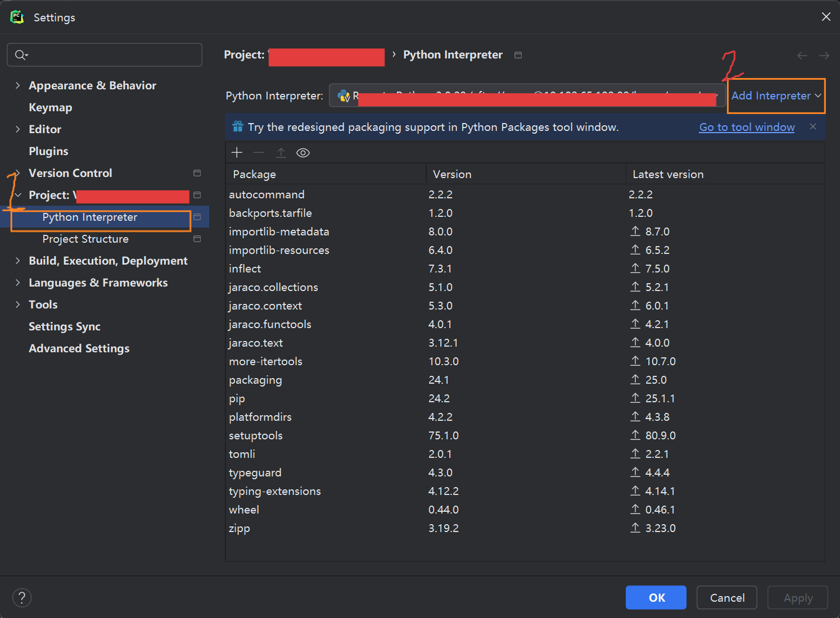Select the typing-extensions package row
This screenshot has height=618, width=840.
pos(525,491)
